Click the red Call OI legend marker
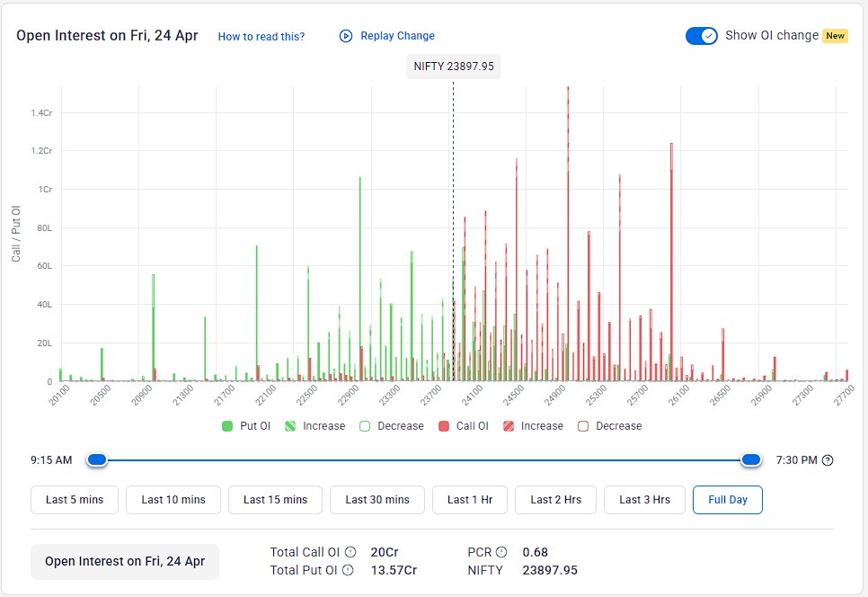The height and width of the screenshot is (597, 868). pos(442,425)
